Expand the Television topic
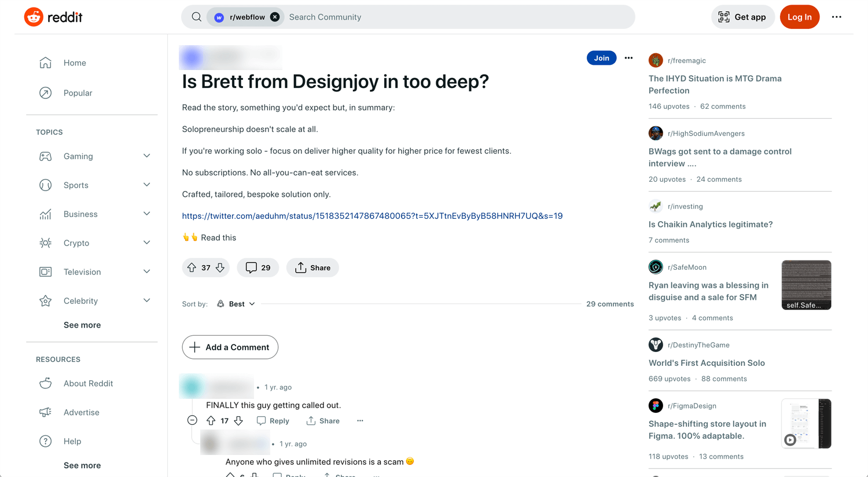The height and width of the screenshot is (477, 868). click(x=147, y=271)
